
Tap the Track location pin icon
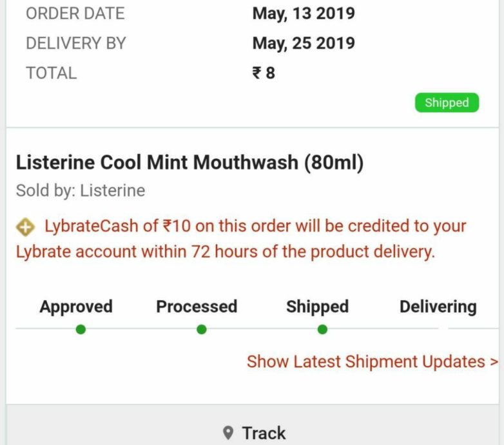click(x=228, y=433)
